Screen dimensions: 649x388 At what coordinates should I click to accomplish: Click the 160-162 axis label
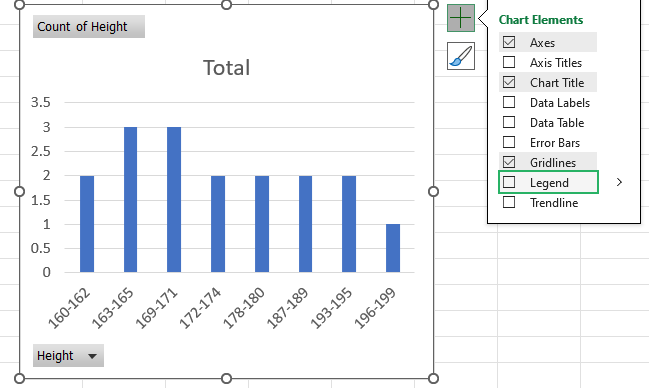[69, 308]
